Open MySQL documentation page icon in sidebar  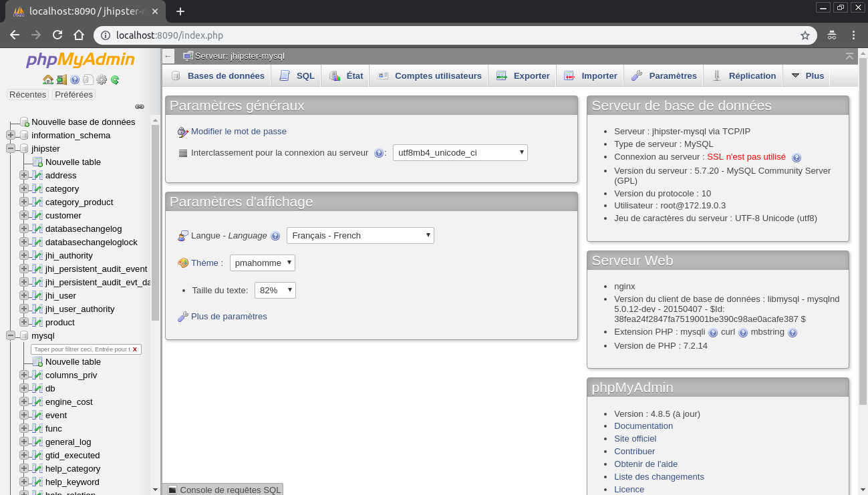[88, 79]
